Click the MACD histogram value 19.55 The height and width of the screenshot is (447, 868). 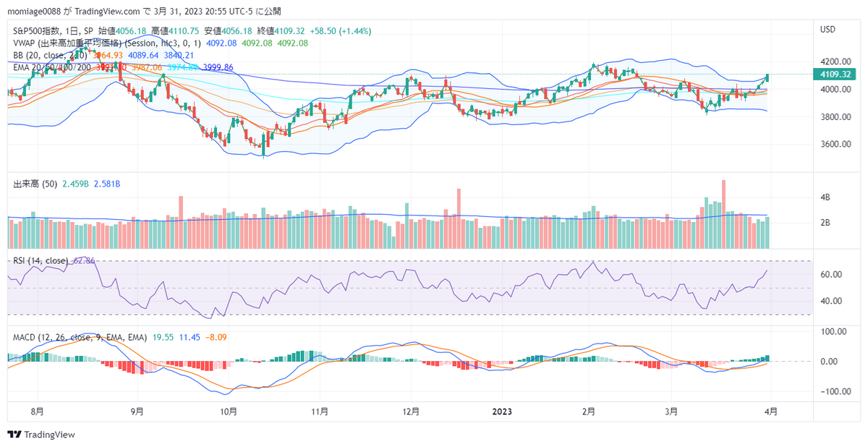click(163, 338)
